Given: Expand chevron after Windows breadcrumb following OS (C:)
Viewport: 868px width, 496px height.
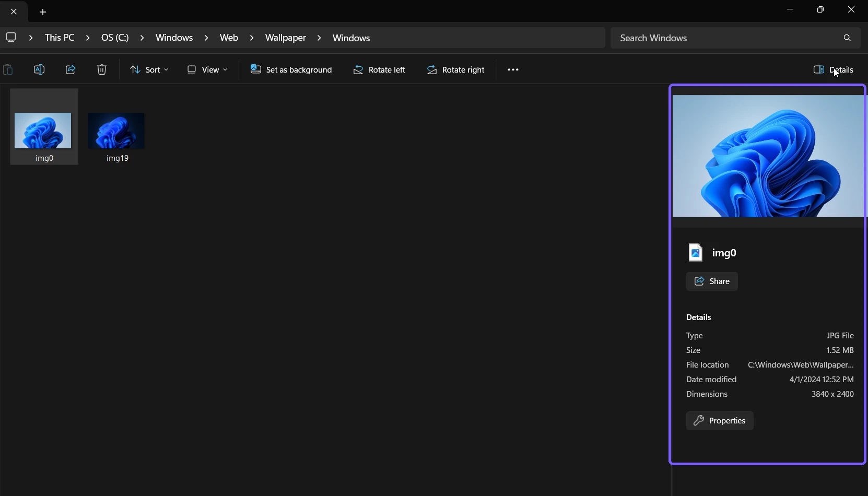Looking at the screenshot, I should pyautogui.click(x=206, y=38).
